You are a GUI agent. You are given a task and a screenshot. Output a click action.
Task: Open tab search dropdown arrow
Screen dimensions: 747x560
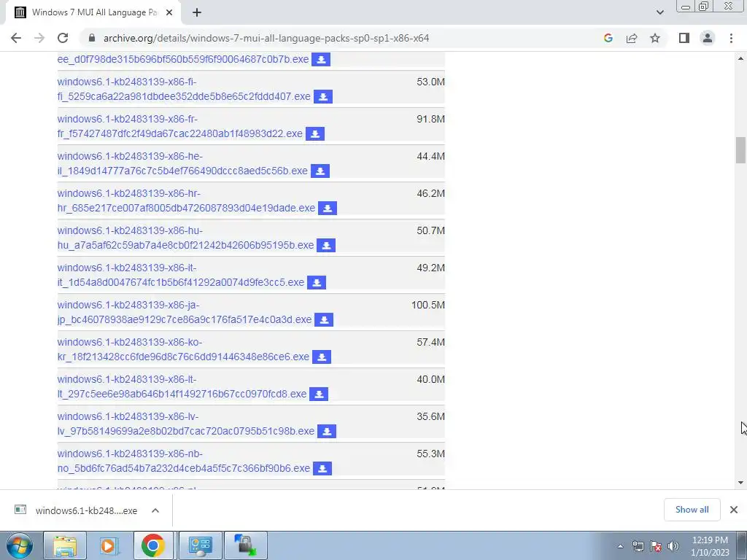coord(659,12)
